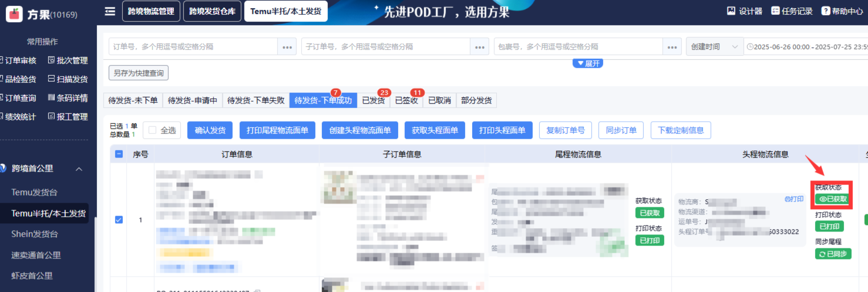Image resolution: width=868 pixels, height=292 pixels.
Task: Click the clock icon in date range
Action: [749, 47]
